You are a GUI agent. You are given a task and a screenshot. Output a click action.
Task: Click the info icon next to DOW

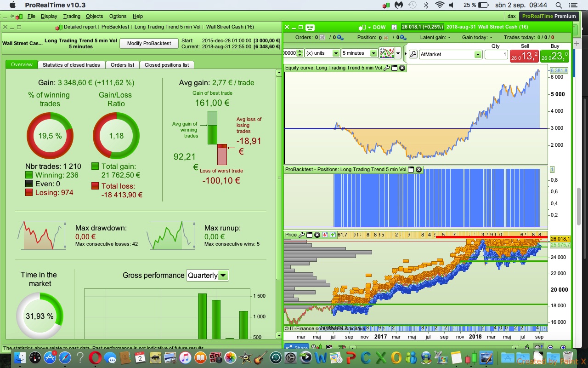pos(394,27)
